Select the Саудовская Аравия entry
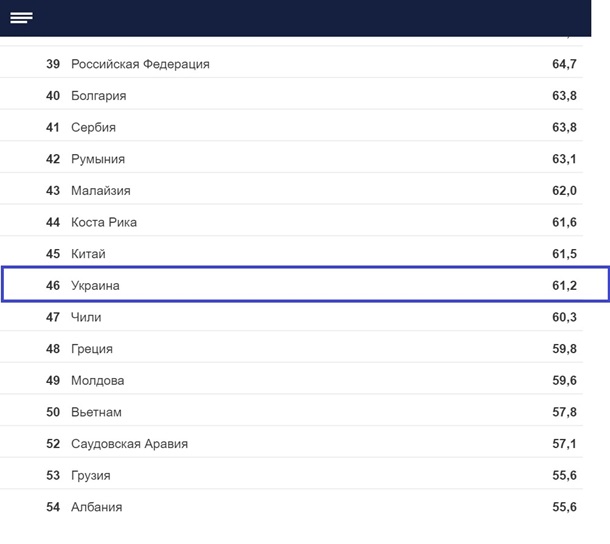This screenshot has width=610, height=544. 129,444
